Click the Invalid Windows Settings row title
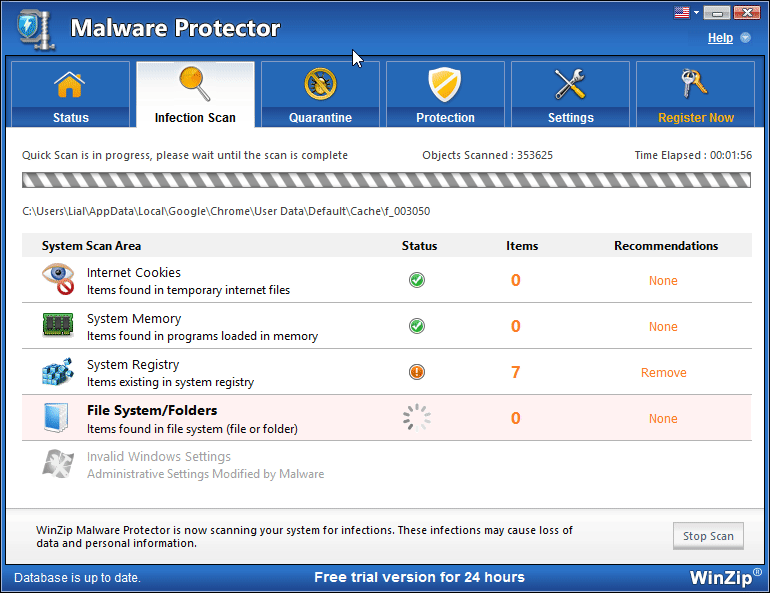This screenshot has width=770, height=593. tap(159, 457)
